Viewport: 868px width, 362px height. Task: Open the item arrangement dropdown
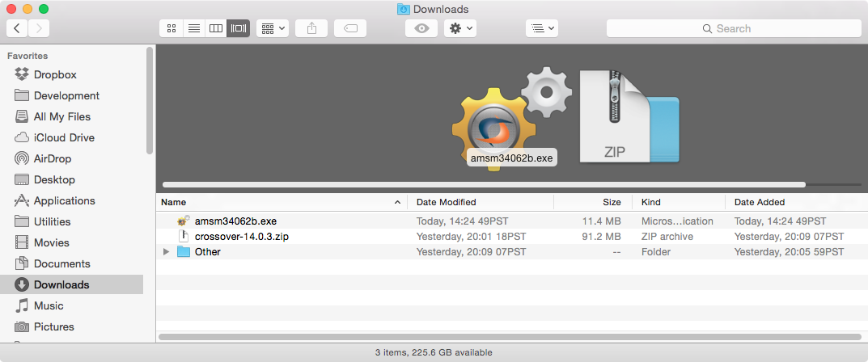coord(273,28)
